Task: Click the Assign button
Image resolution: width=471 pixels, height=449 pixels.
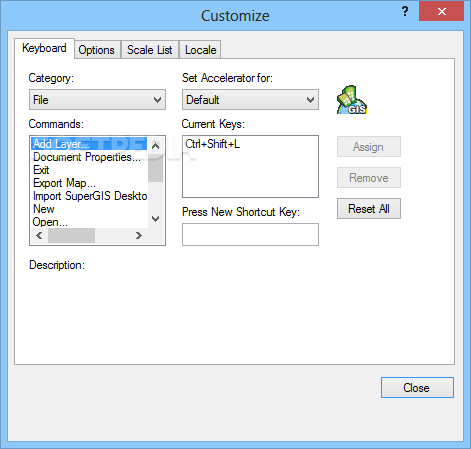Action: 369,147
